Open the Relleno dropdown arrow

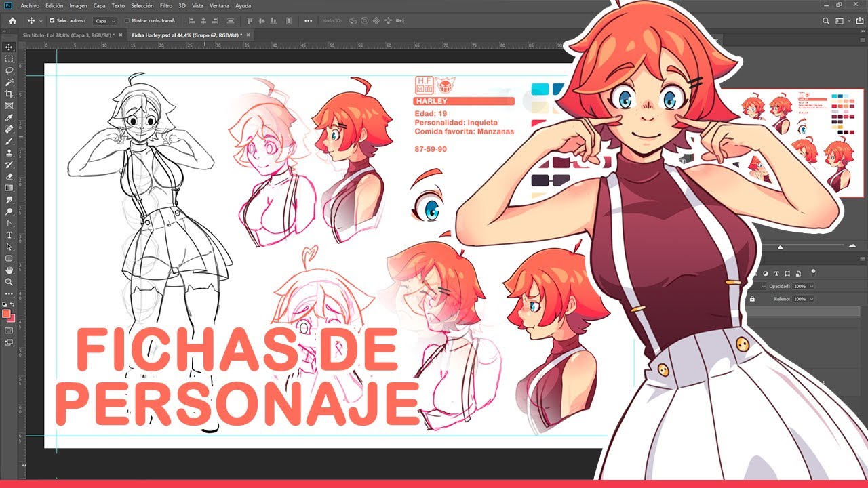click(811, 298)
